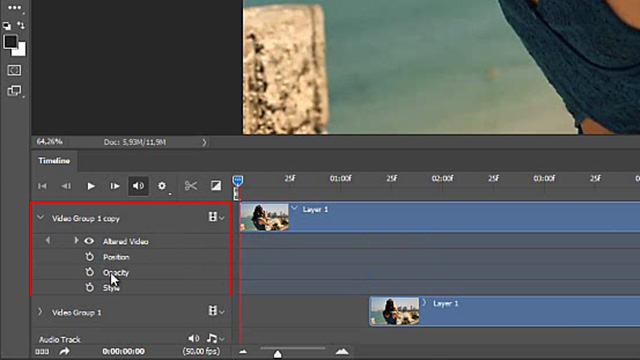The height and width of the screenshot is (360, 640).
Task: Go to the next Altered Video keyframe
Action: tap(76, 241)
